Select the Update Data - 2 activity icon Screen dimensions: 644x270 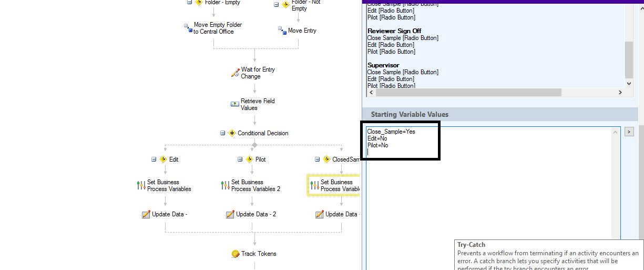pos(230,214)
